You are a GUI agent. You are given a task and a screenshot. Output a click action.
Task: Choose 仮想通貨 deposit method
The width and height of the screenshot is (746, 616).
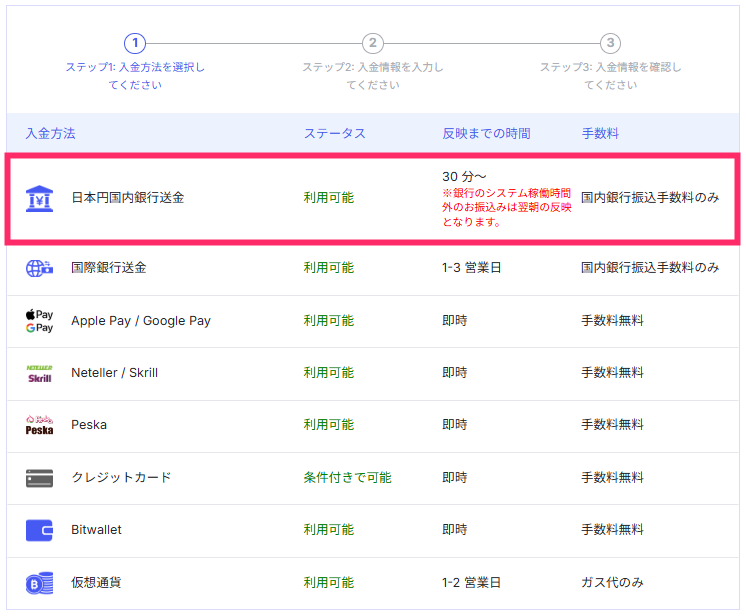[96, 583]
